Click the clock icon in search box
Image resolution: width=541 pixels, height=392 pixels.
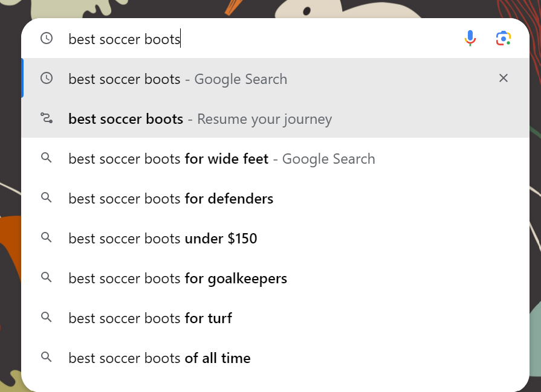click(47, 39)
